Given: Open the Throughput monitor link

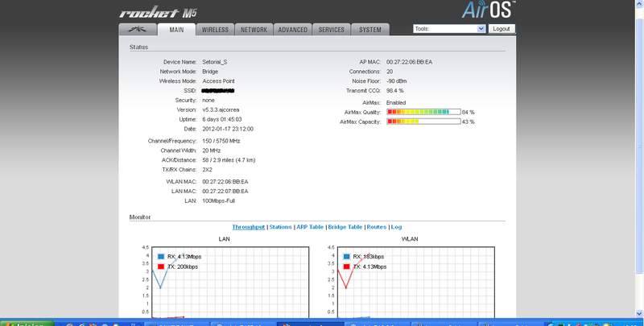Looking at the screenshot, I should pos(249,227).
